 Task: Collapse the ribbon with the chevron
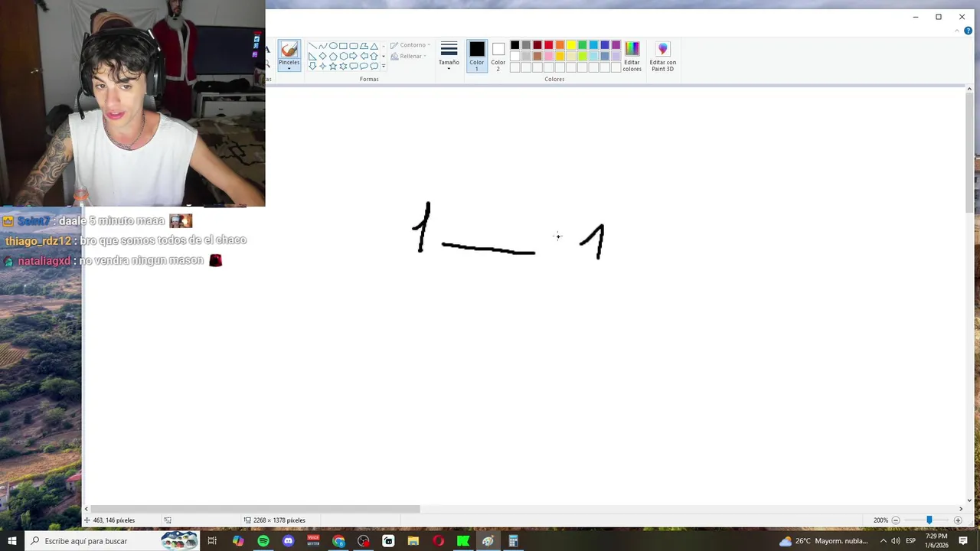click(x=958, y=31)
